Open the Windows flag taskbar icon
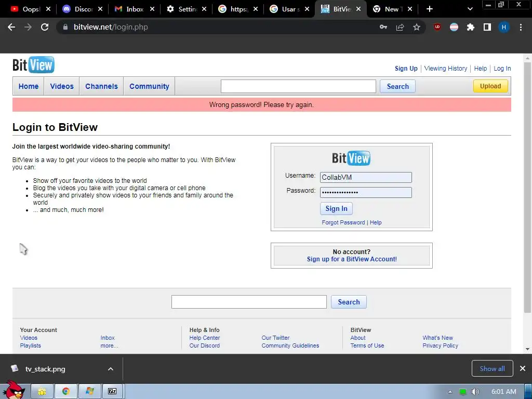This screenshot has width=532, height=399. pyautogui.click(x=89, y=392)
